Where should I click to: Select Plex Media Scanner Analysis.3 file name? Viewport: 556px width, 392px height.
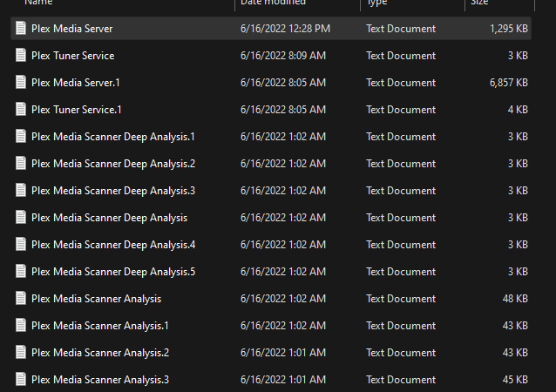[100, 380]
